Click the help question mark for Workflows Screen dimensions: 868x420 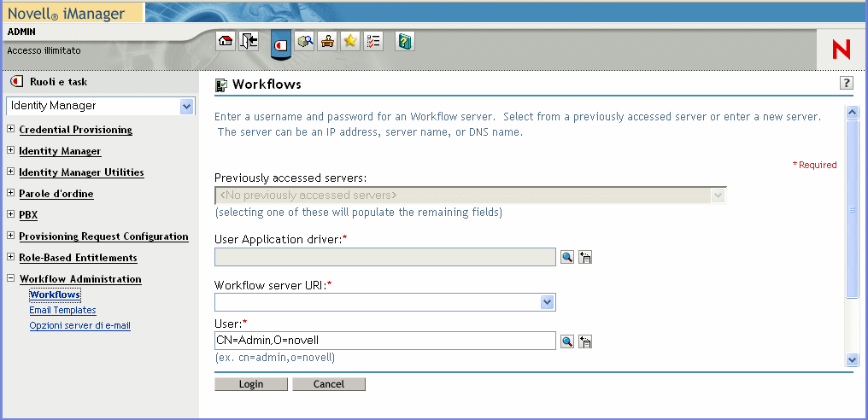(x=847, y=83)
